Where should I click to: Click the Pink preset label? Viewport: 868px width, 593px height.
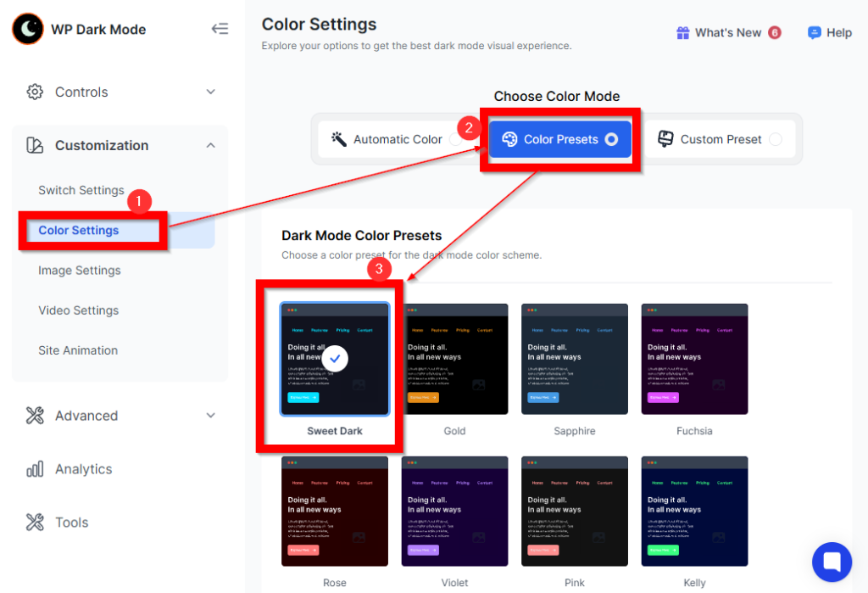[575, 583]
